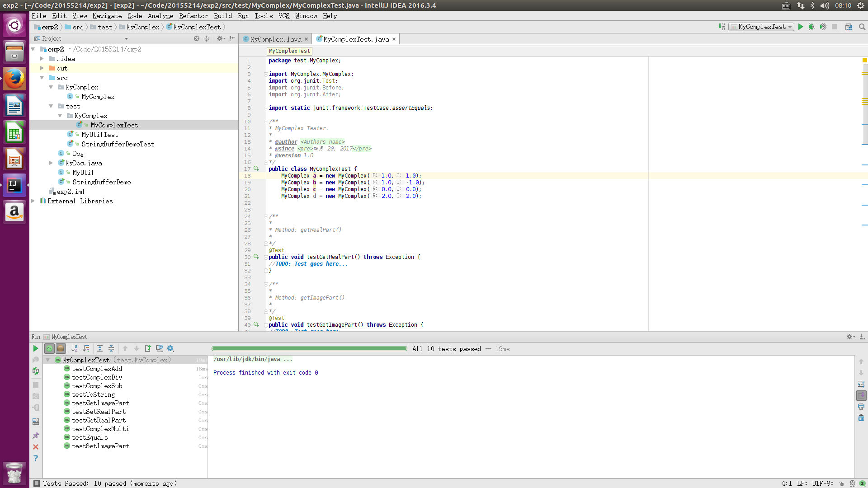The height and width of the screenshot is (488, 868).
Task: Toggle auto-test in Run panel
Action: click(x=36, y=371)
